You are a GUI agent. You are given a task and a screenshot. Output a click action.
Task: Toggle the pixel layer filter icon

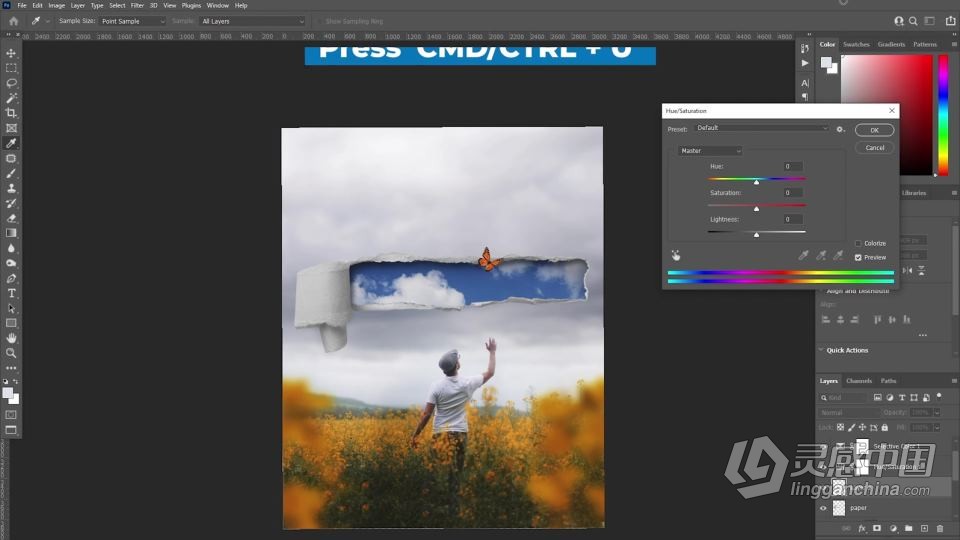877,397
